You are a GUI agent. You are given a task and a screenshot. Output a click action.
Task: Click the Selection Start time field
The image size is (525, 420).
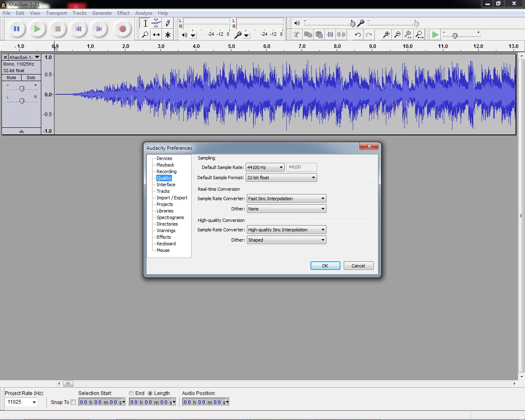tap(102, 402)
